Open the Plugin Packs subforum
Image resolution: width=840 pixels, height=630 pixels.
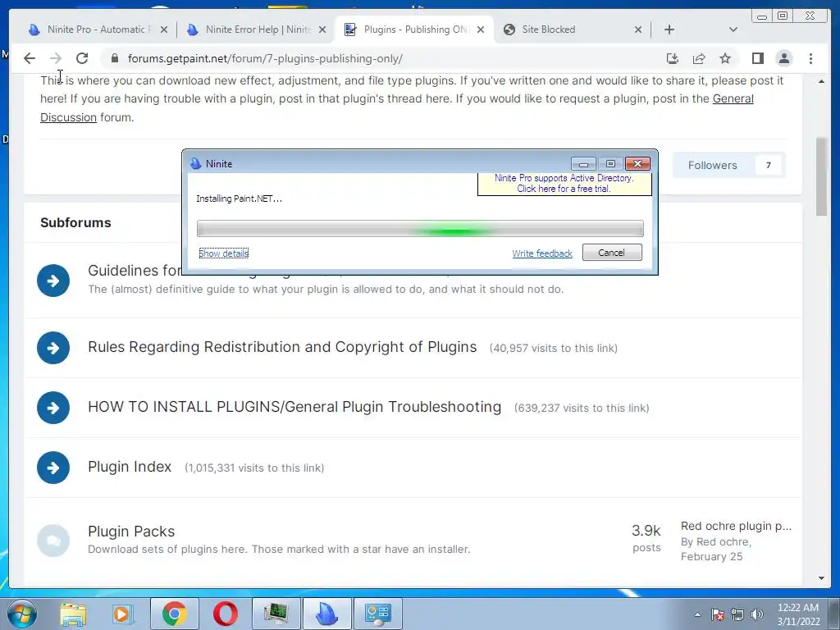coord(131,532)
